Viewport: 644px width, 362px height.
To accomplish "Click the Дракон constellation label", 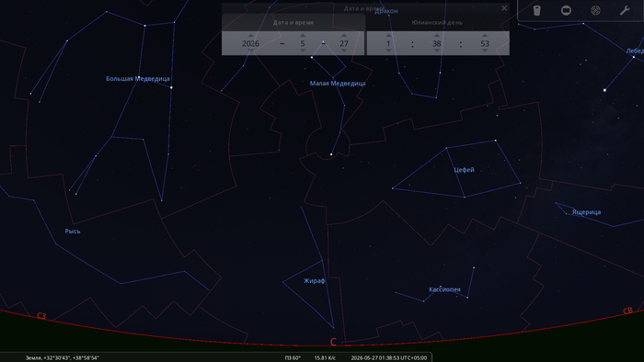I will [x=386, y=11].
